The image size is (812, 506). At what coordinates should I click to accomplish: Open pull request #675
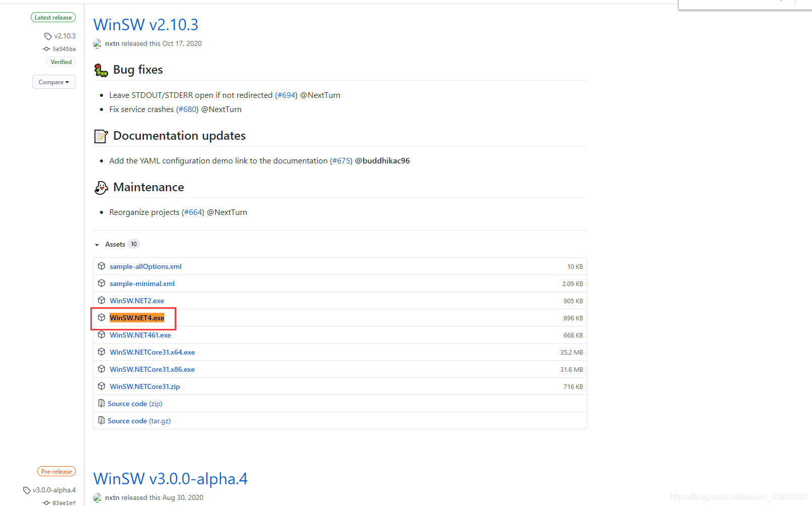pyautogui.click(x=341, y=161)
